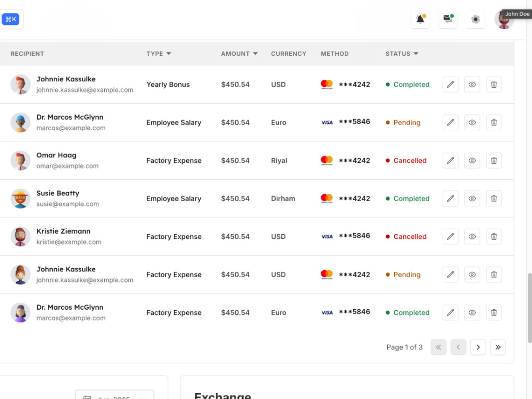Delete the Susie Beatty transaction
Image resolution: width=532 pixels, height=399 pixels.
(x=494, y=198)
